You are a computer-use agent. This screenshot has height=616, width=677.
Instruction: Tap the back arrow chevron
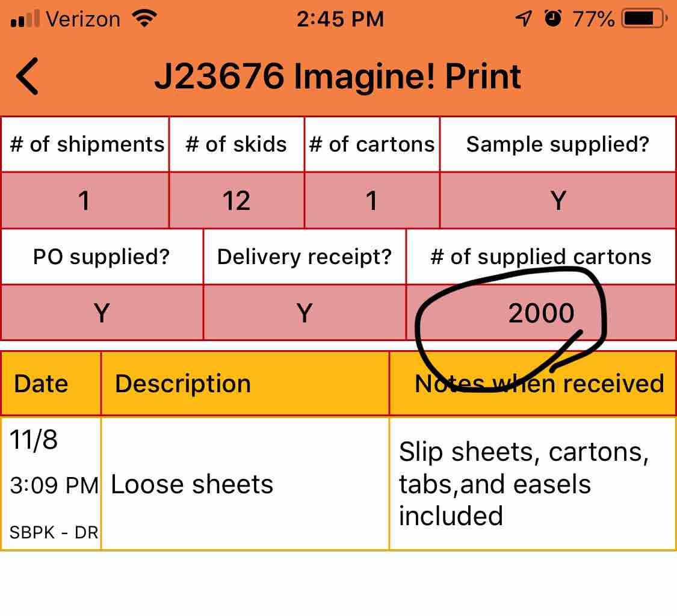click(28, 76)
